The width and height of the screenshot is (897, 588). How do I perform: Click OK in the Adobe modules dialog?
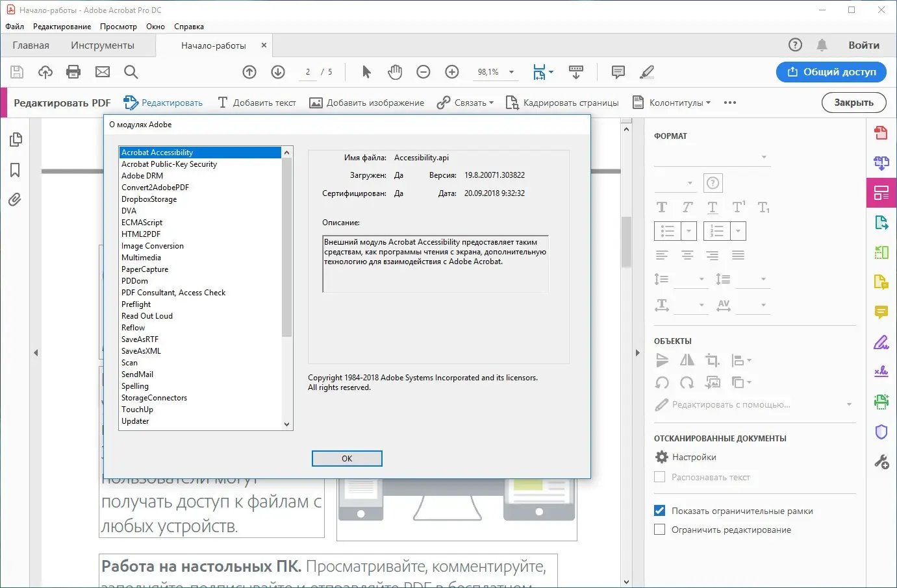(346, 458)
